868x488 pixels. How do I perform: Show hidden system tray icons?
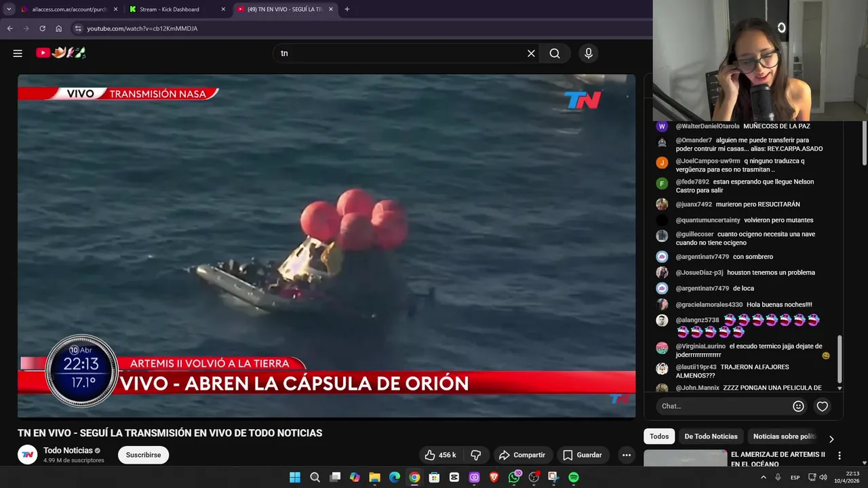[x=764, y=477]
